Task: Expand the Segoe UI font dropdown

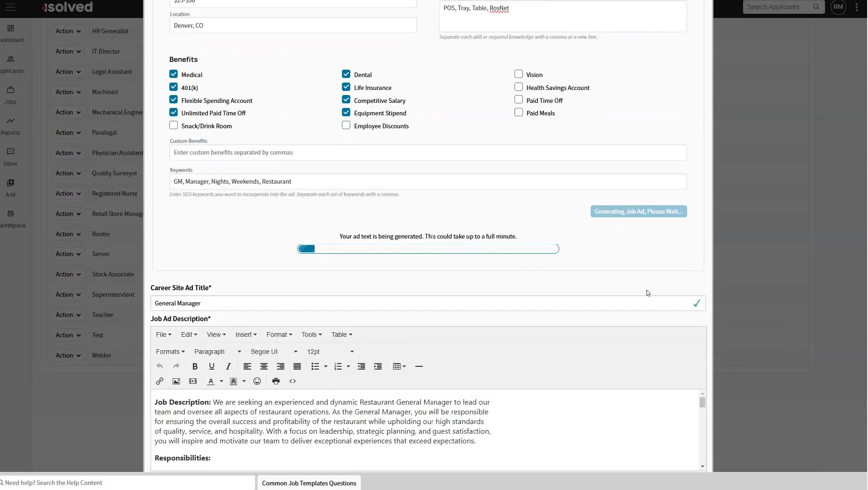Action: click(274, 352)
